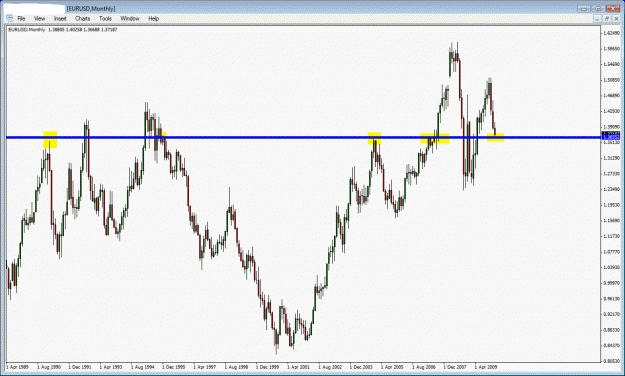This screenshot has width=625, height=376.
Task: Click the 0.92170 price axis label
Action: (612, 314)
